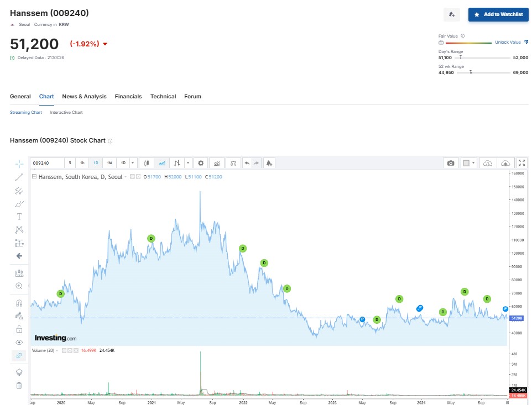
Task: Open object tree layers icon
Action: [19, 372]
